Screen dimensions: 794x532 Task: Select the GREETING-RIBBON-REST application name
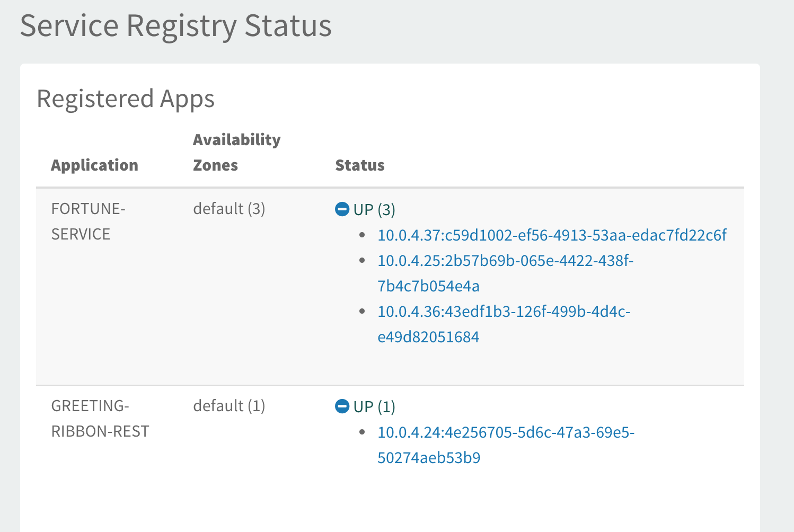point(100,419)
